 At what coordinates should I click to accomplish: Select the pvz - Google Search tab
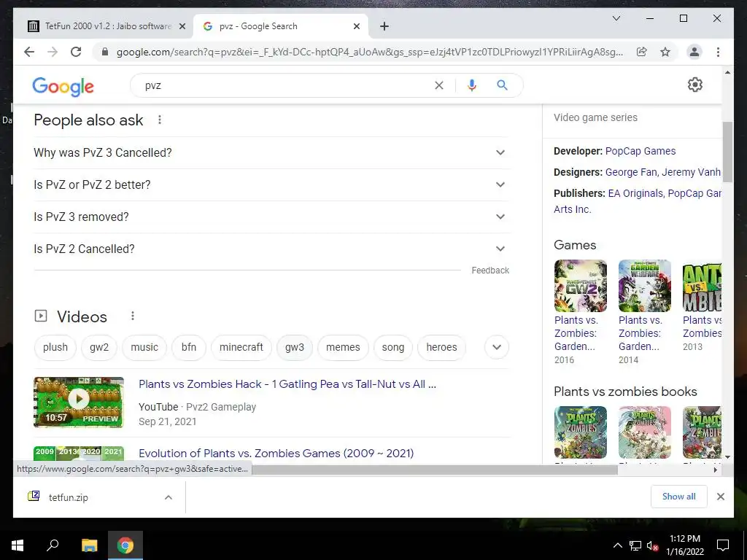(x=280, y=26)
